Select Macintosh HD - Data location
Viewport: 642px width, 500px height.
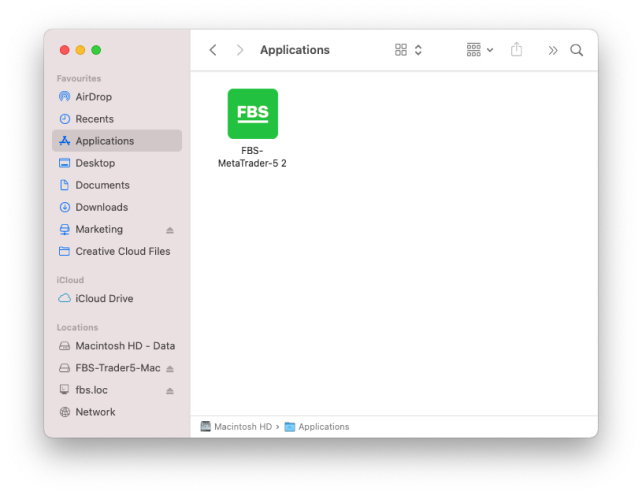coord(117,346)
